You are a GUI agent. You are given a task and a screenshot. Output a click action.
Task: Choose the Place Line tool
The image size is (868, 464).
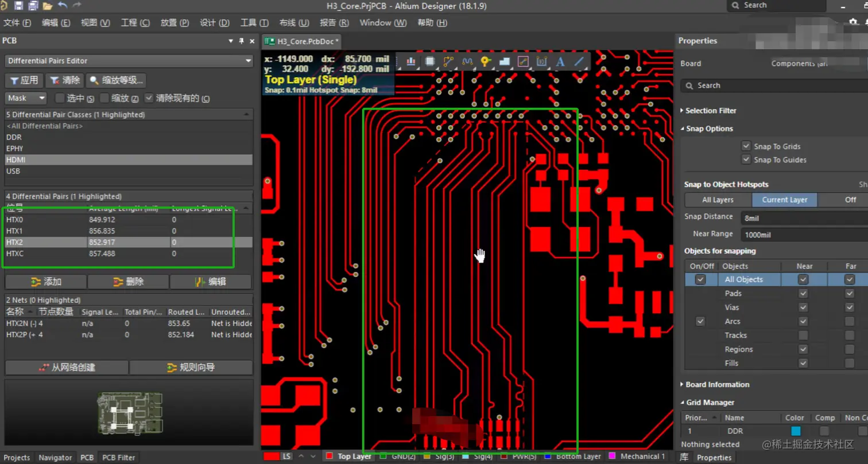click(579, 61)
